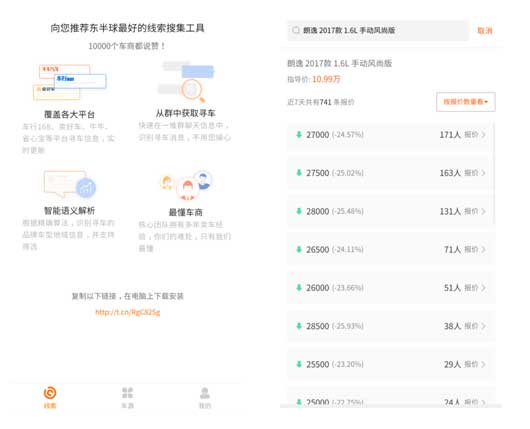Tap the 取消 cancel button
Viewport: 530px width, 429px height.
pyautogui.click(x=484, y=31)
